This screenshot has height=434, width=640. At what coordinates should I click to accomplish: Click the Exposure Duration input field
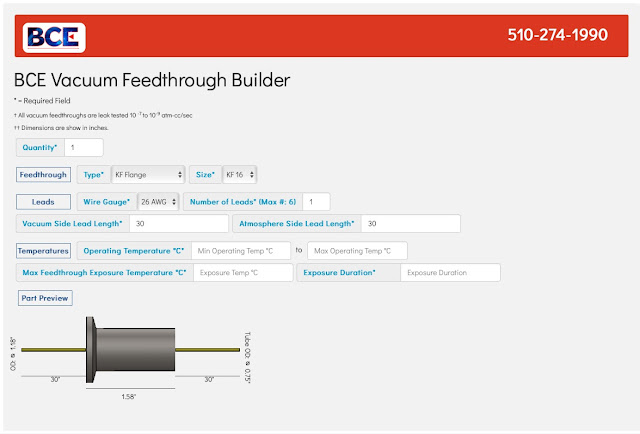[451, 273]
